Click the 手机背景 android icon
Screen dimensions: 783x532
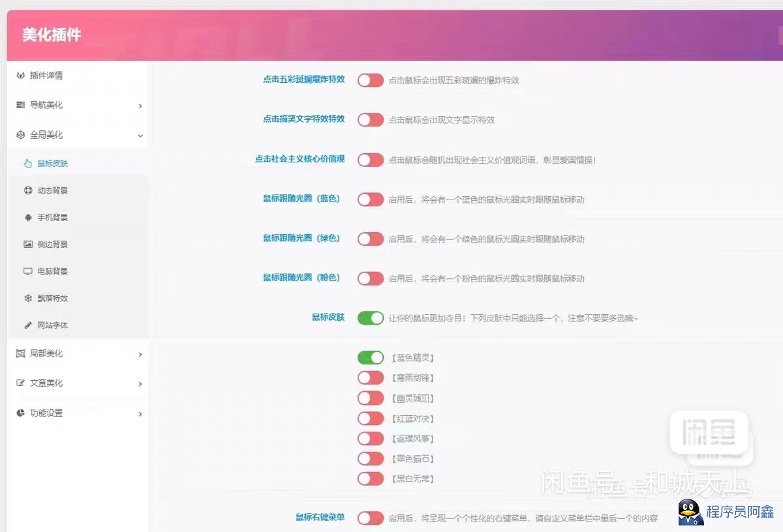tap(28, 218)
